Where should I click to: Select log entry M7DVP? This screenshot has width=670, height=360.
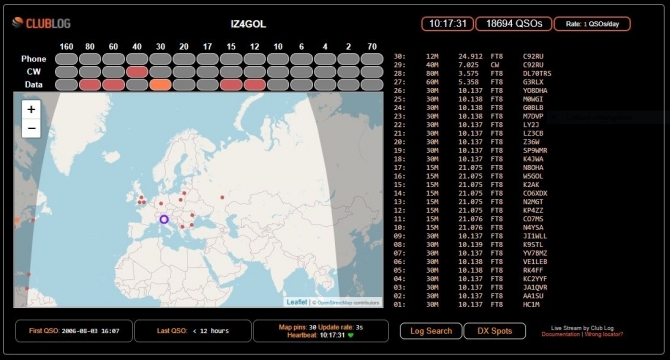469,116
